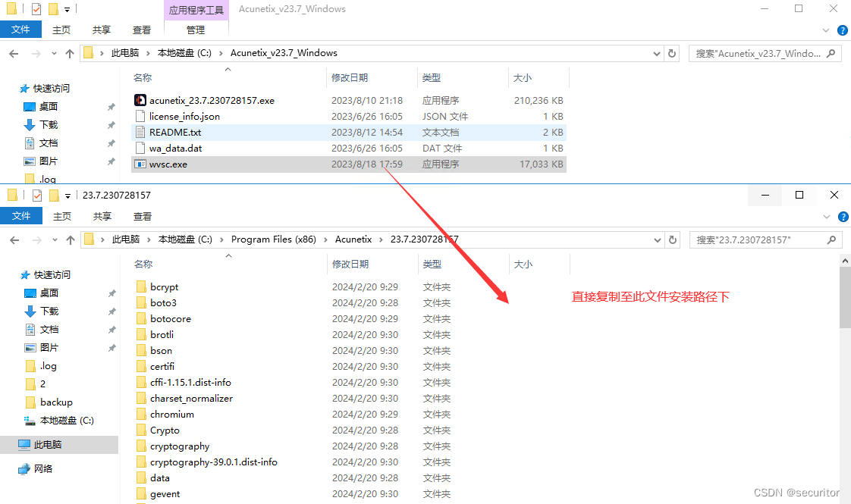The image size is (851, 504).
Task: Open quick access toolbar dropdown in bottom window
Action: click(x=68, y=196)
